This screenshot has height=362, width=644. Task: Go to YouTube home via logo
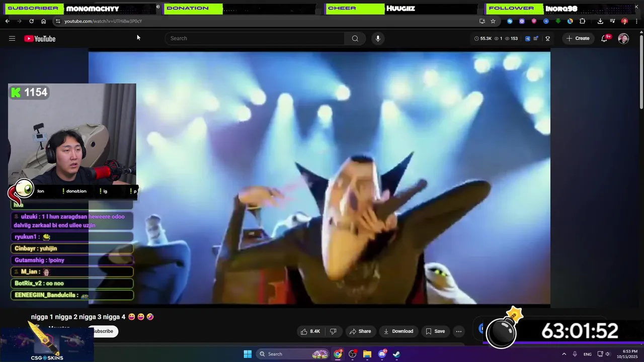coord(40,39)
